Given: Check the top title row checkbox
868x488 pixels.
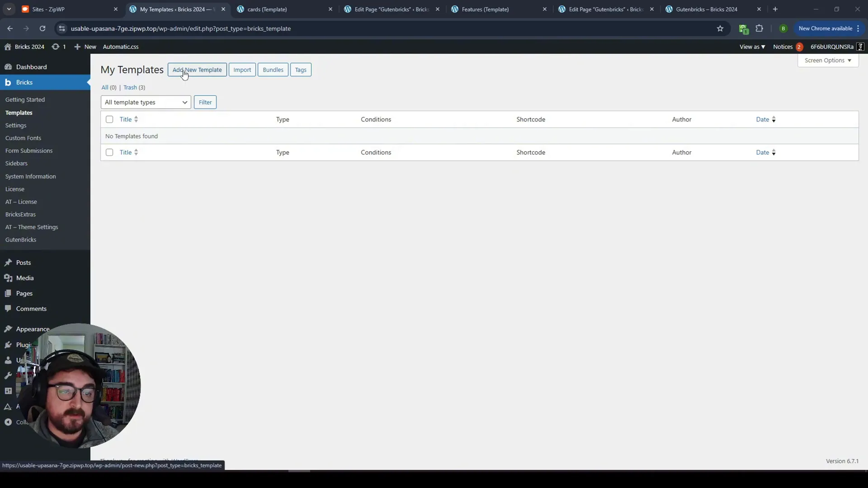Looking at the screenshot, I should [x=109, y=119].
